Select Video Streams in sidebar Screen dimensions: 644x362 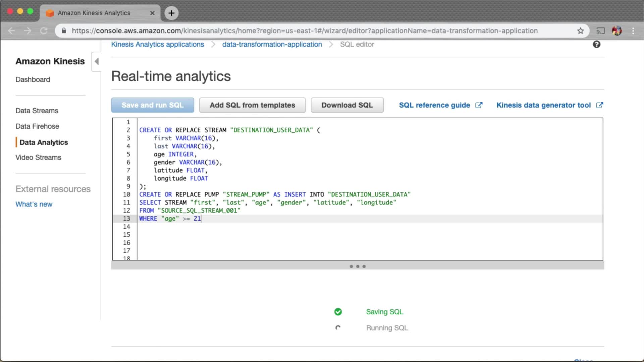tap(38, 158)
